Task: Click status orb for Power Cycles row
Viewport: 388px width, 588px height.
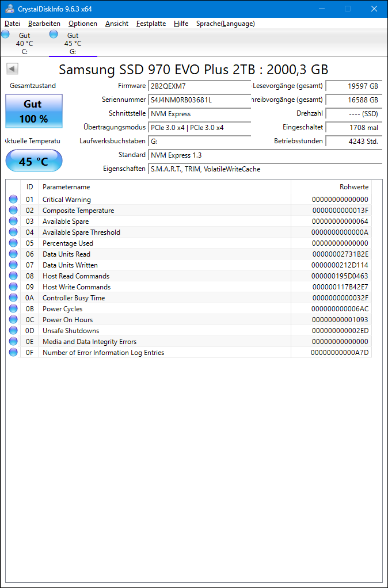Action: pos(13,308)
